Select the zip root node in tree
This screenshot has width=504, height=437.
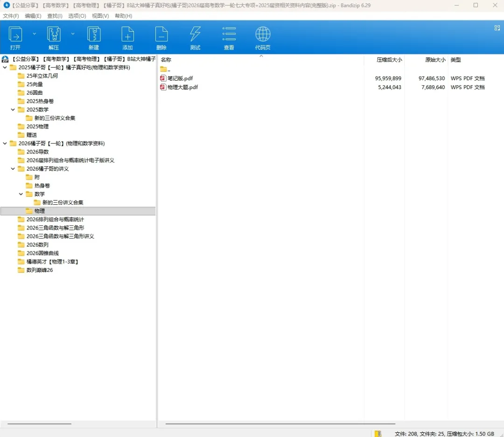click(78, 59)
